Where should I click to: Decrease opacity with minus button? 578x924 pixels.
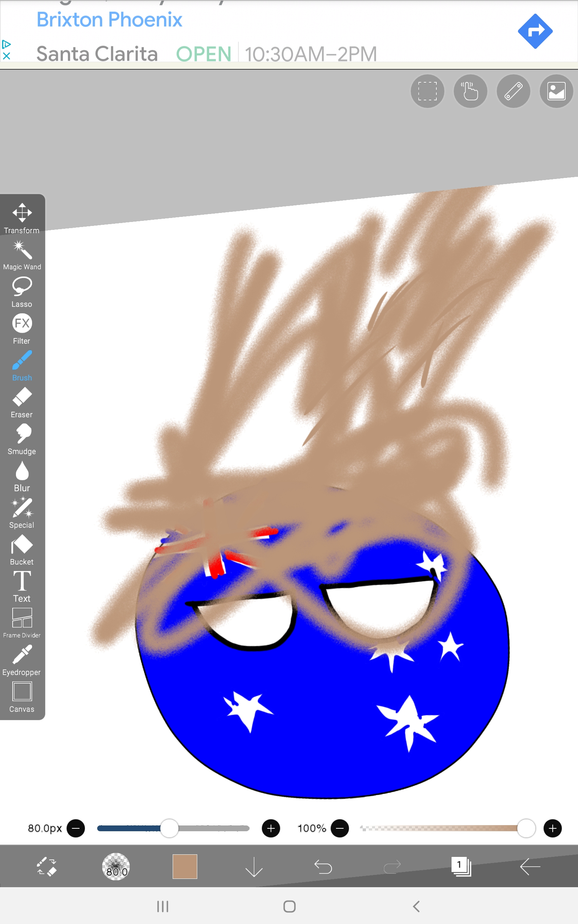coord(340,828)
